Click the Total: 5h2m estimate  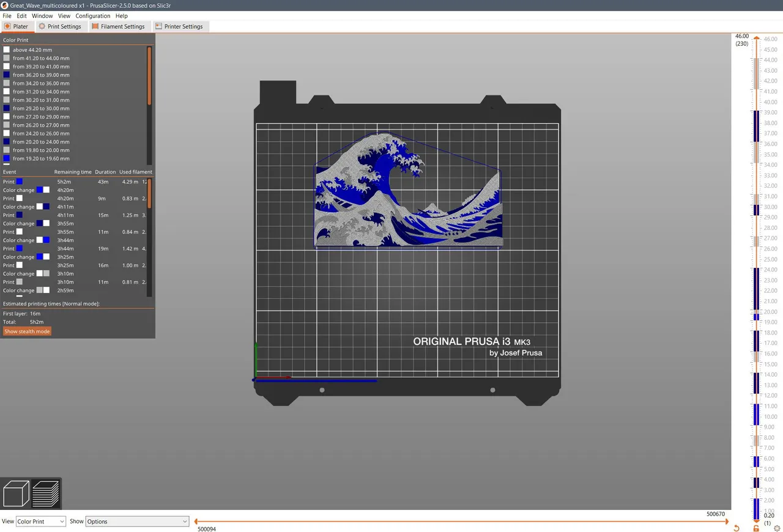tap(23, 322)
